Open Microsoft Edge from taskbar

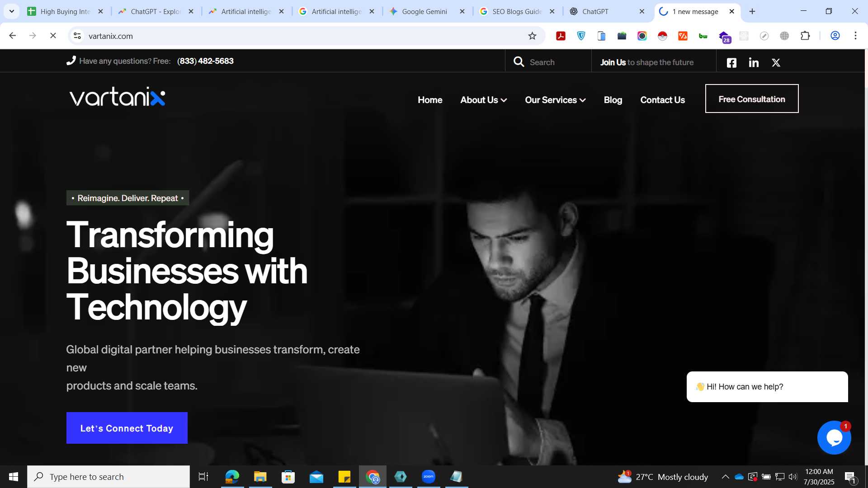coord(232,477)
